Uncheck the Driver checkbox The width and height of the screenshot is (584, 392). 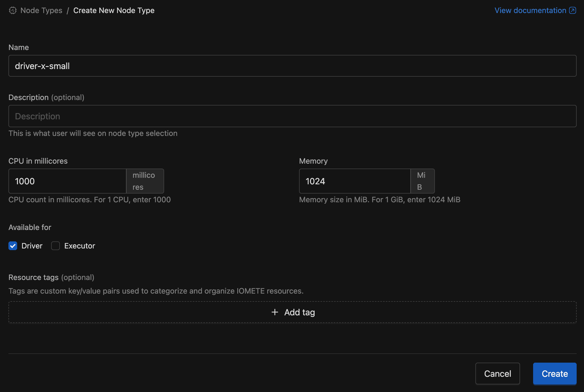13,246
